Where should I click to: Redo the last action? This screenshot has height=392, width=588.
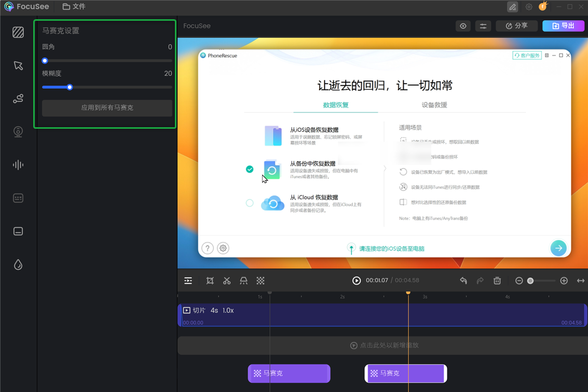pos(480,280)
